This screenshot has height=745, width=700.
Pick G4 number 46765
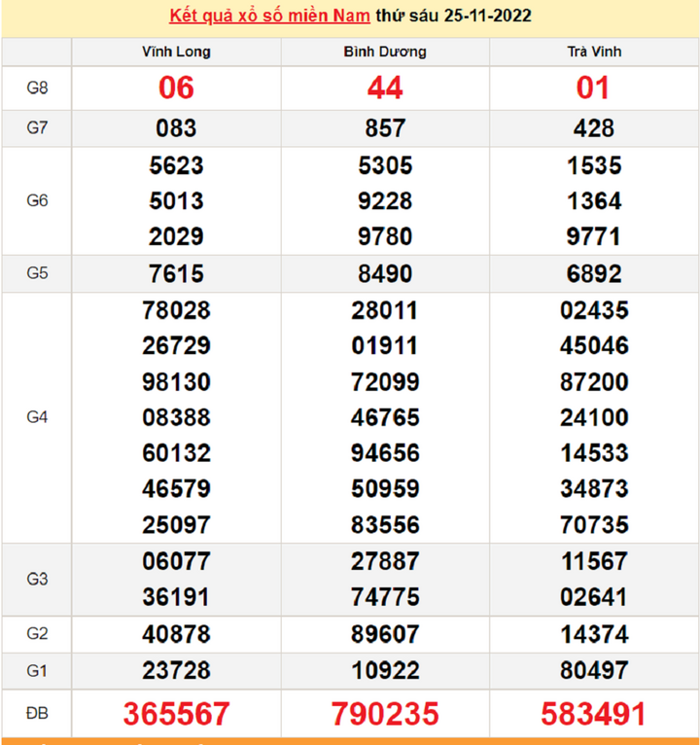tap(385, 417)
